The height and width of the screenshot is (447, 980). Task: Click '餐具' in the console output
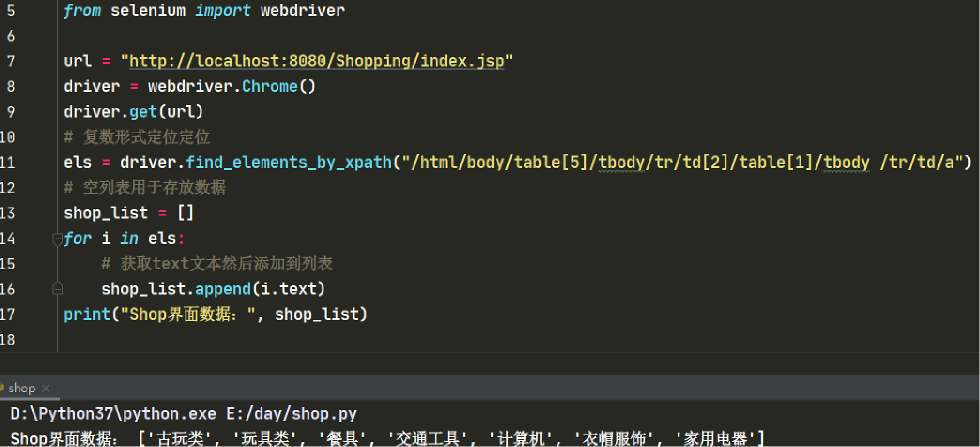342,438
